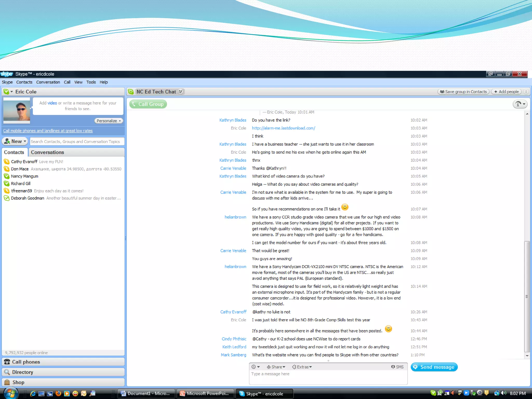This screenshot has height=399, width=532.
Task: Click the Send message button
Action: click(434, 367)
